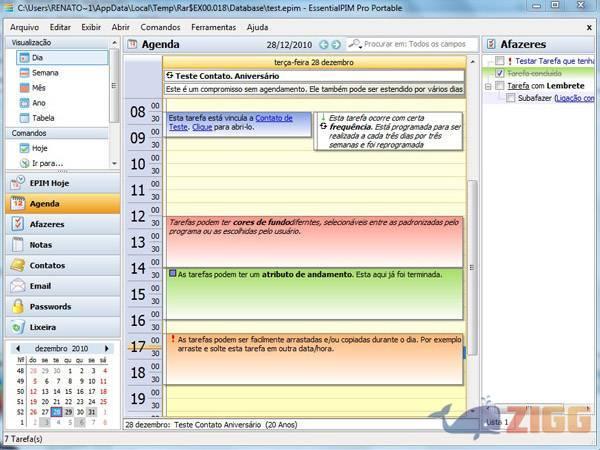This screenshot has width=600, height=450.
Task: Go to the previous day with back arrow
Action: coord(324,45)
